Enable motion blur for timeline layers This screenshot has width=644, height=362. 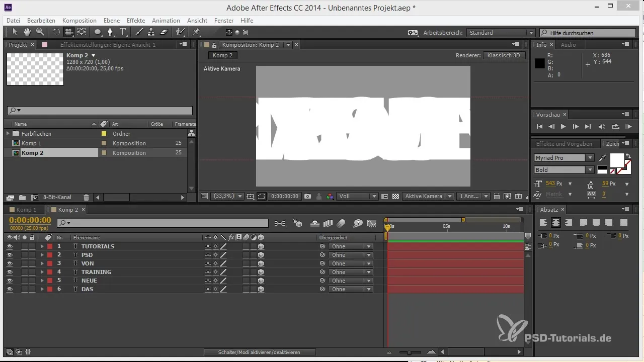click(x=341, y=223)
